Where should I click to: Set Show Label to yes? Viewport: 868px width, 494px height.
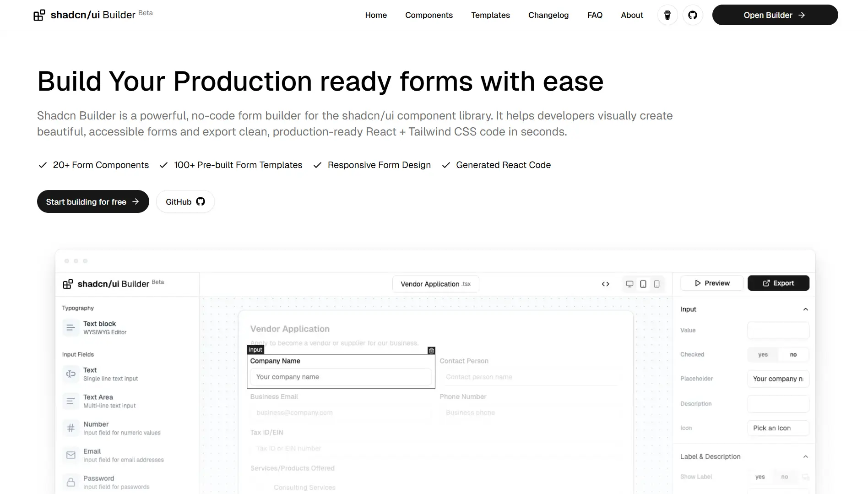coord(760,477)
